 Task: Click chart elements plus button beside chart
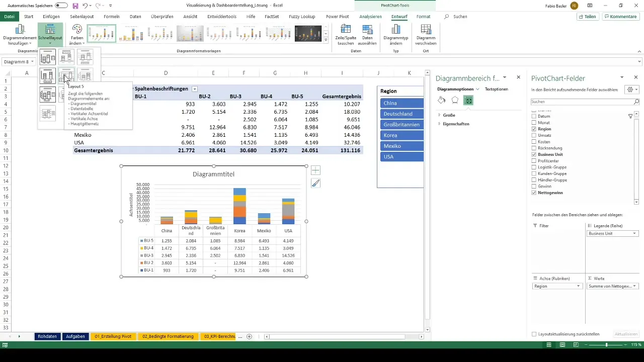click(315, 170)
